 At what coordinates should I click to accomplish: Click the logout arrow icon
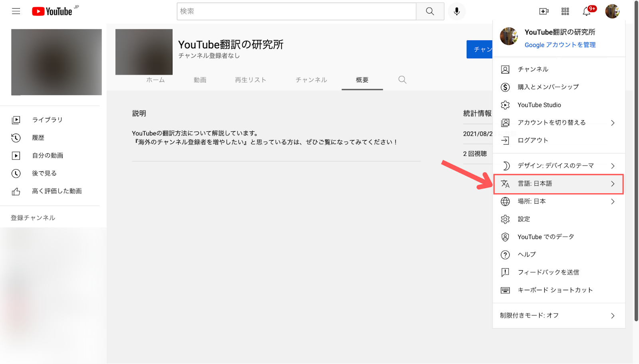coord(505,140)
